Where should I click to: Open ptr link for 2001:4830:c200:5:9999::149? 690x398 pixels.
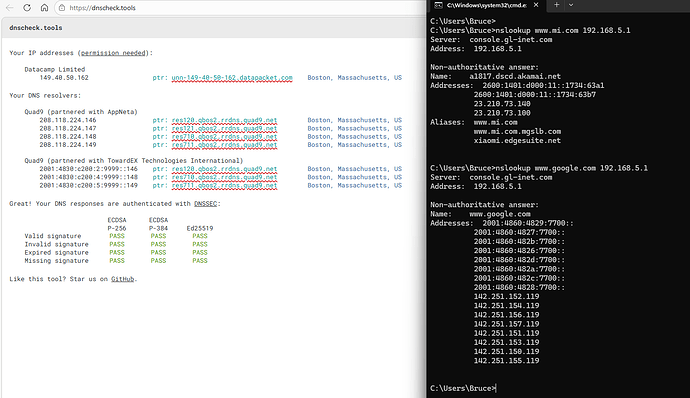coord(224,185)
